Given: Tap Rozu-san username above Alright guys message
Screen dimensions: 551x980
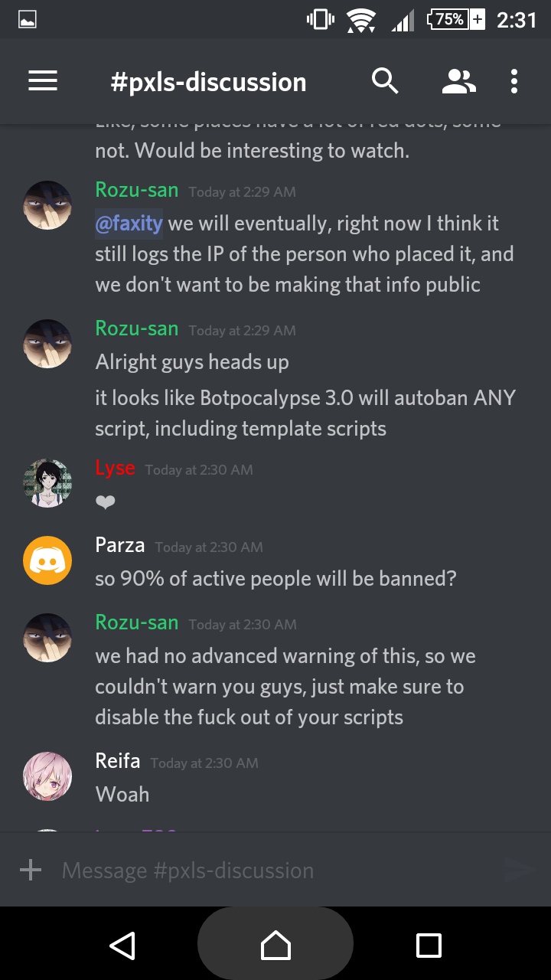Looking at the screenshot, I should 137,328.
